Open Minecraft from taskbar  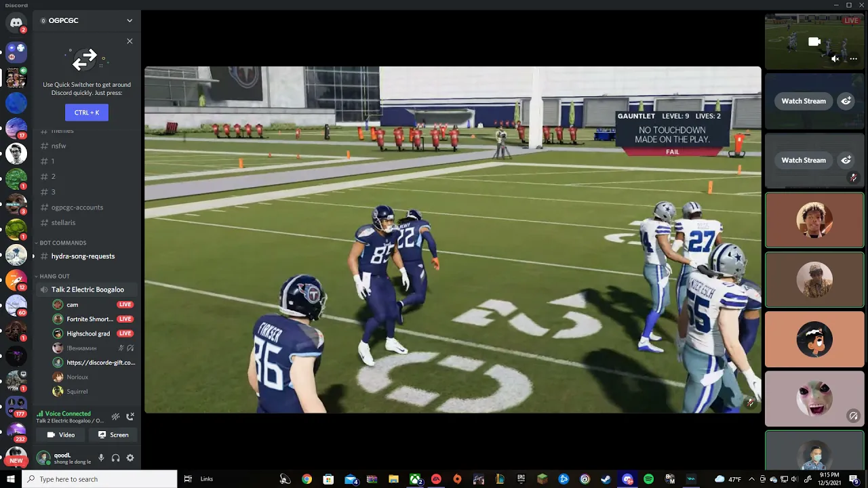click(x=542, y=479)
